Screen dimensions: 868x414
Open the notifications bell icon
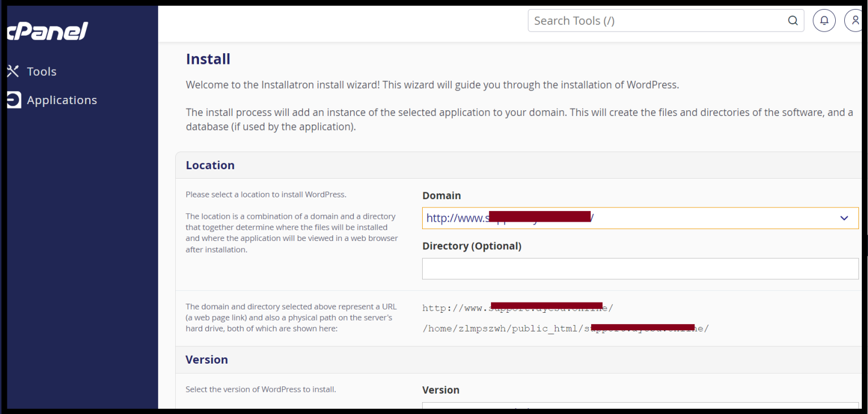point(824,20)
